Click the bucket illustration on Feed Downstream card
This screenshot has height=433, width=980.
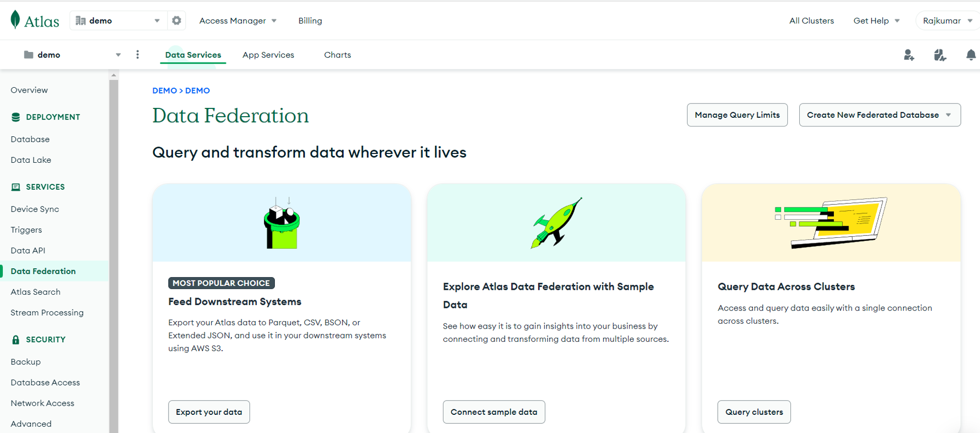click(282, 223)
